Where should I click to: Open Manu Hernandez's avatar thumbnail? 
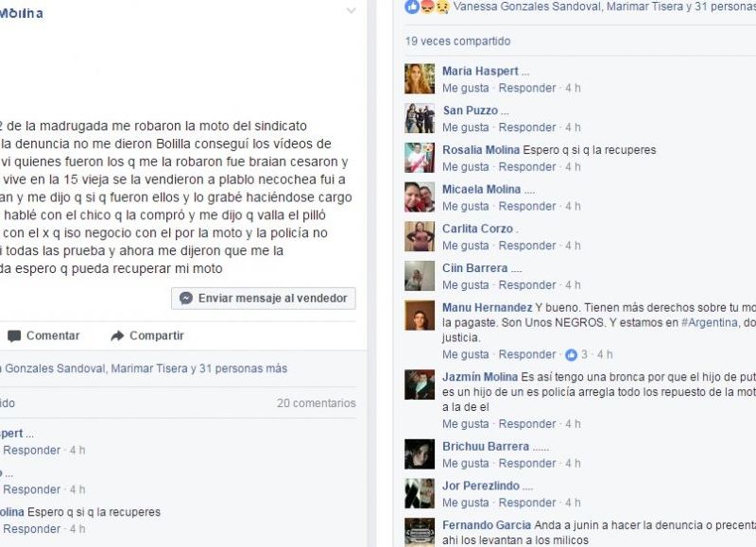pyautogui.click(x=420, y=316)
